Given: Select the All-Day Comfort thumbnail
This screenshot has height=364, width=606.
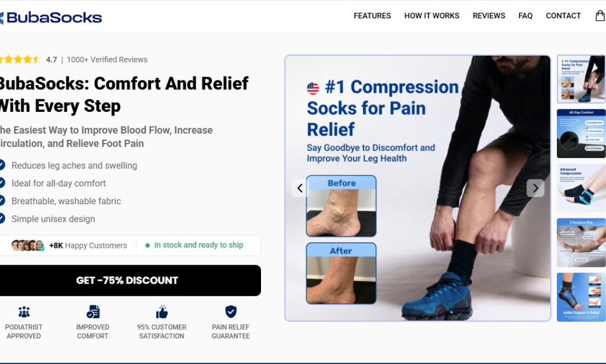Looking at the screenshot, I should [581, 134].
